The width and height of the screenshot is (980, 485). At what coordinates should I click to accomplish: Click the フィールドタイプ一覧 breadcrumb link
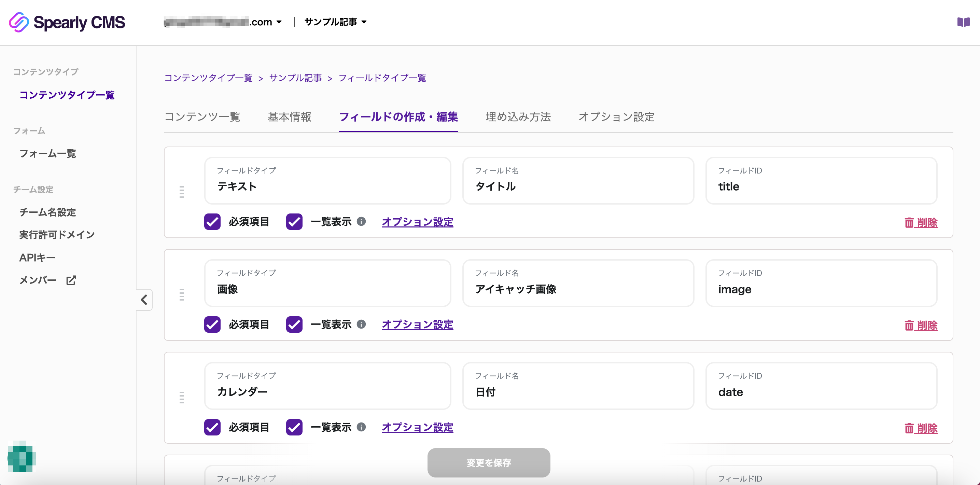[x=382, y=78]
